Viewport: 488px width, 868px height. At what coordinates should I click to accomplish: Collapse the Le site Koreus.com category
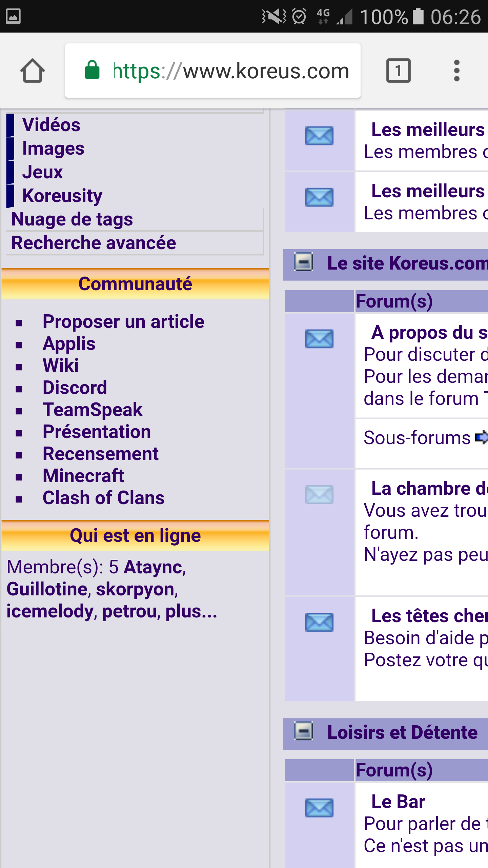coord(303,262)
